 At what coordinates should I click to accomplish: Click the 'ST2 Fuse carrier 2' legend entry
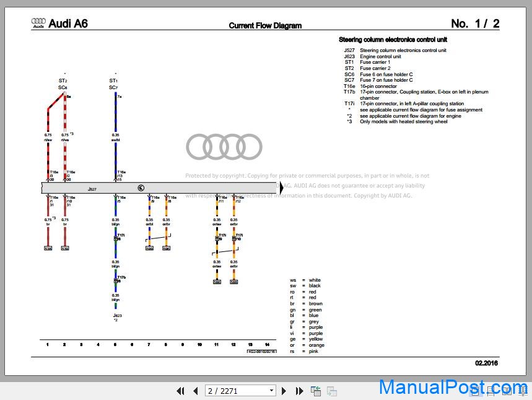tap(367, 68)
